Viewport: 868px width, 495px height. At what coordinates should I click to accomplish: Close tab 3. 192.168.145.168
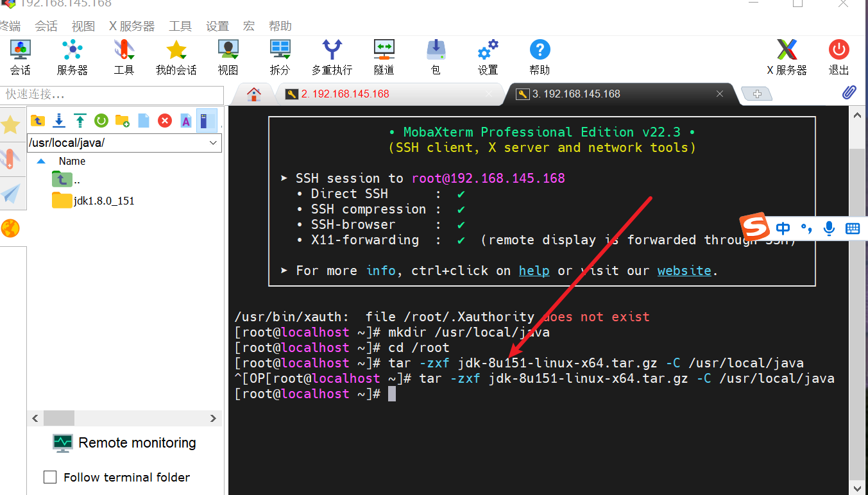point(720,94)
